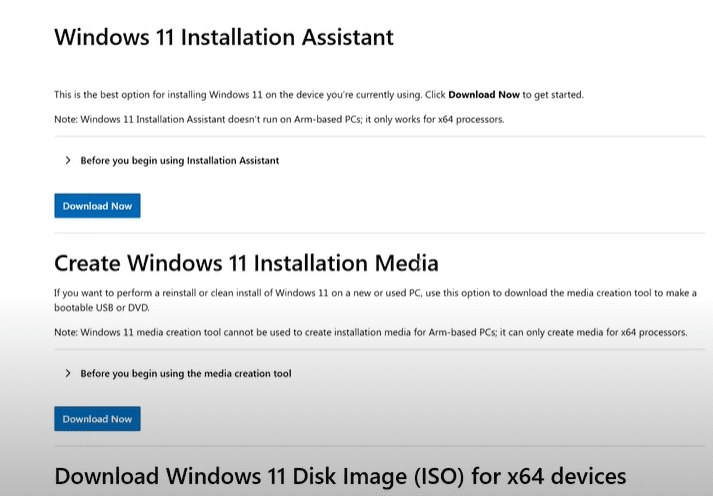The width and height of the screenshot is (713, 496).
Task: Expand the chevron beside Installation Assistant section
Action: (x=67, y=160)
